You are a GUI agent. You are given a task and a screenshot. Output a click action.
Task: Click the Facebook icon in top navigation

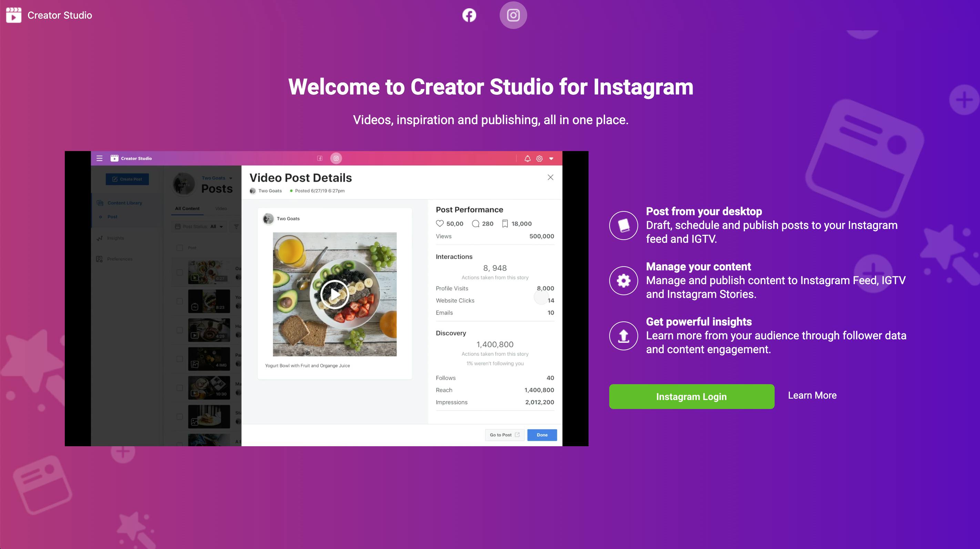pos(470,15)
